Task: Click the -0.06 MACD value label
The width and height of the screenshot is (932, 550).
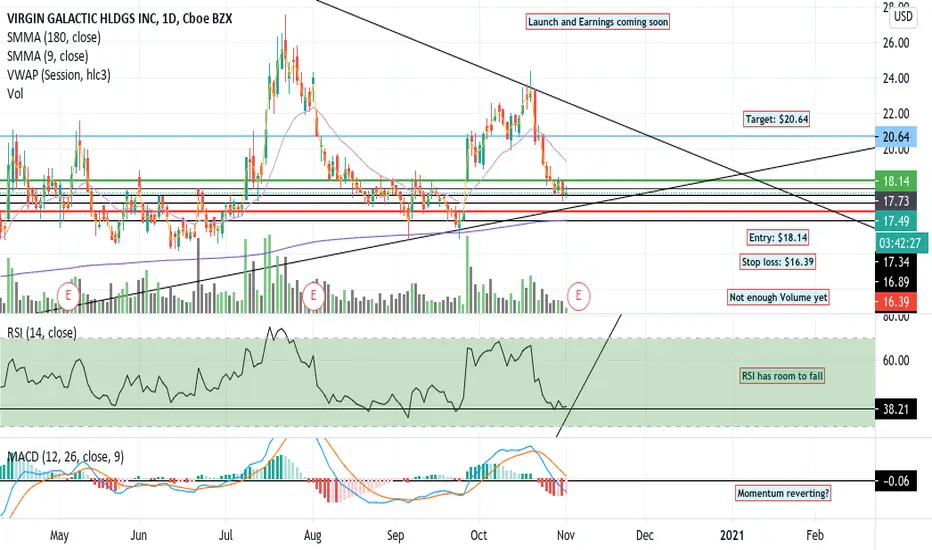Action: point(896,480)
